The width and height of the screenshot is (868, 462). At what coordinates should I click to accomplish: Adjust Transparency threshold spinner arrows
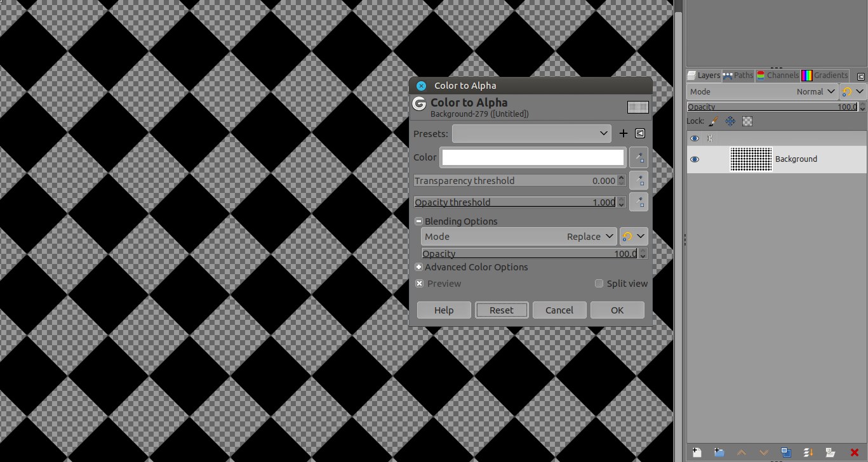621,181
